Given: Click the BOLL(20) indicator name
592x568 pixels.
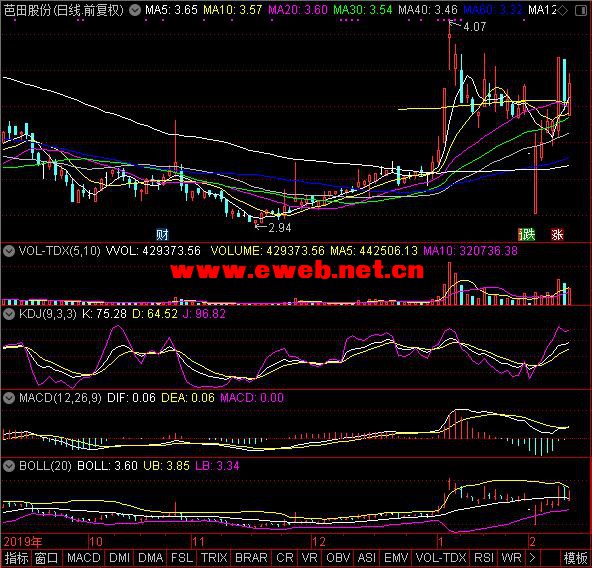Looking at the screenshot, I should [45, 466].
